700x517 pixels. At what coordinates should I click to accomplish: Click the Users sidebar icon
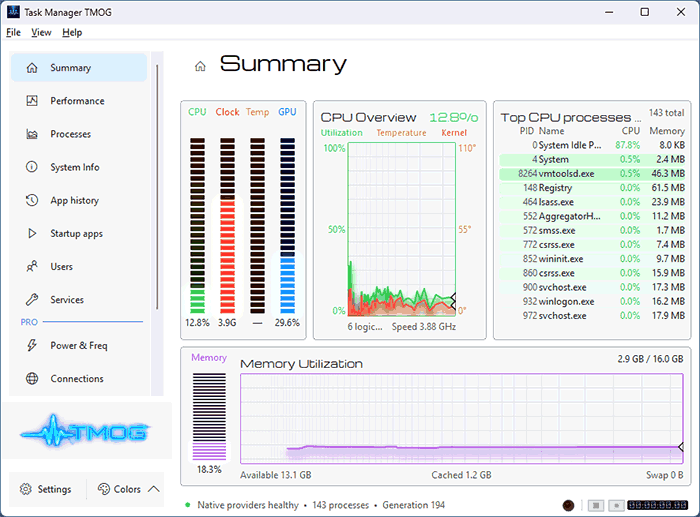click(32, 267)
